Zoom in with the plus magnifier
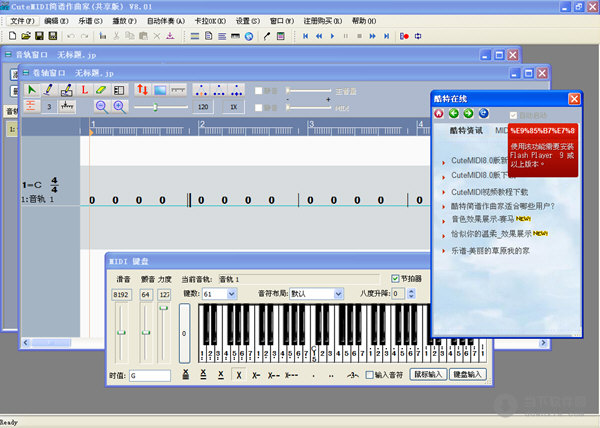The width and height of the screenshot is (600, 428). 119,107
